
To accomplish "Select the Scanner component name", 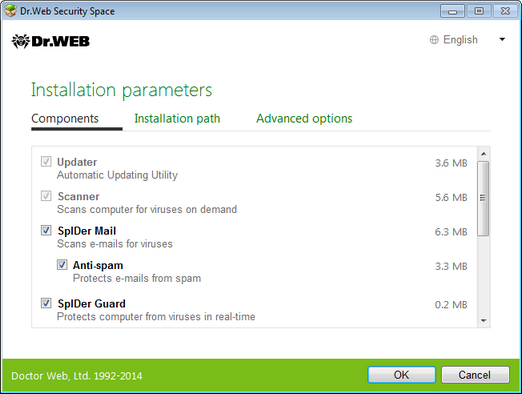I will click(x=78, y=196).
